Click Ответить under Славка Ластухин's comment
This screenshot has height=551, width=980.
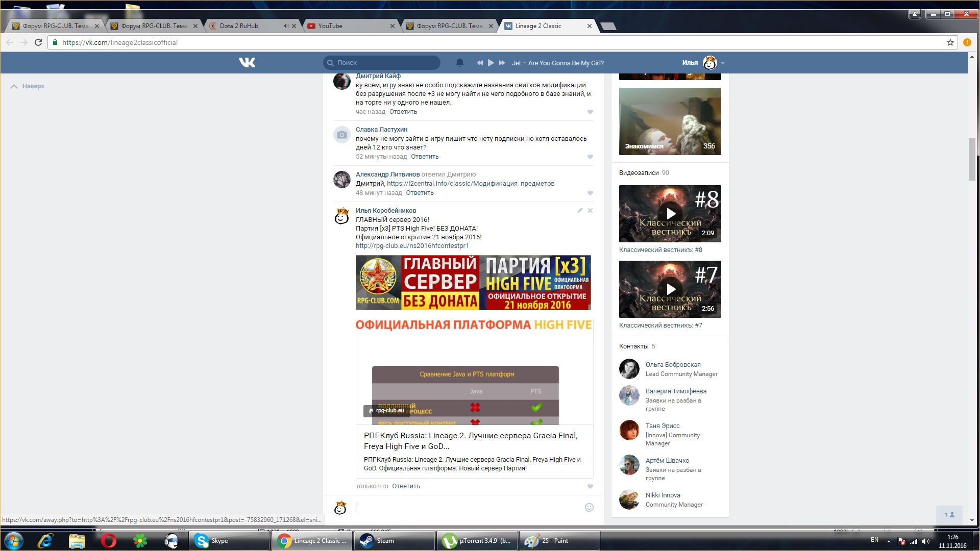coord(424,157)
